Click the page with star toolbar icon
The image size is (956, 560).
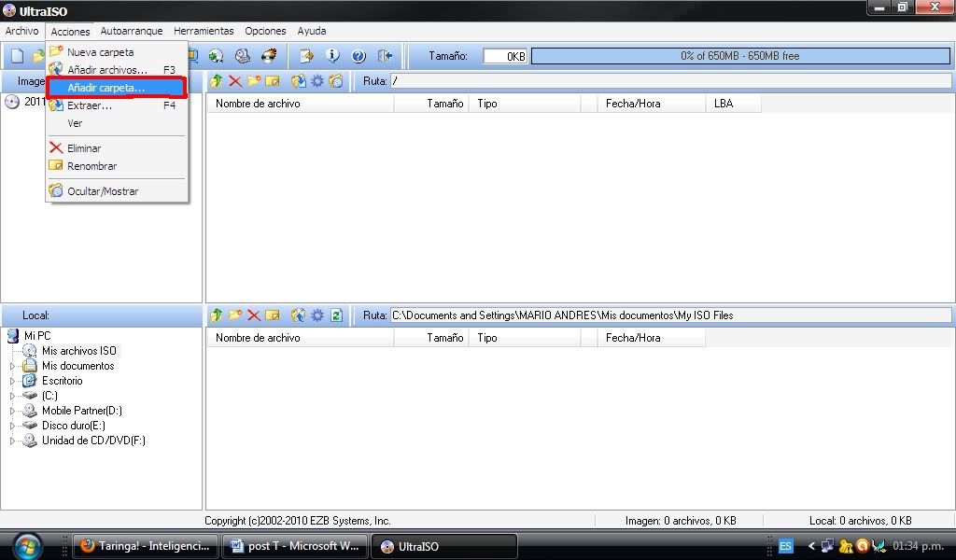(x=306, y=56)
